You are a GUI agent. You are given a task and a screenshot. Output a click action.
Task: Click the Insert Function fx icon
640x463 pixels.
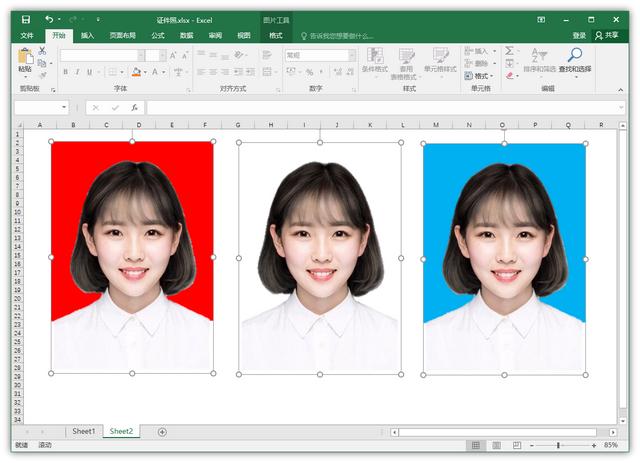(x=134, y=107)
